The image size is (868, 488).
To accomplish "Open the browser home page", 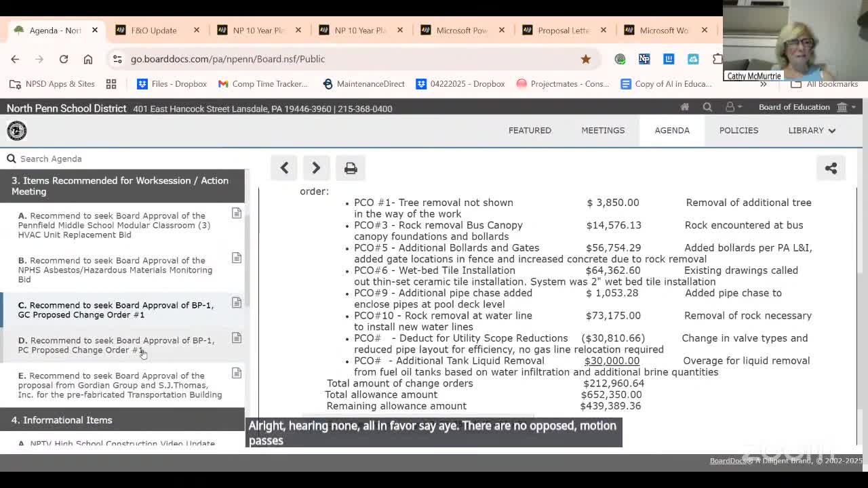I will [x=88, y=59].
